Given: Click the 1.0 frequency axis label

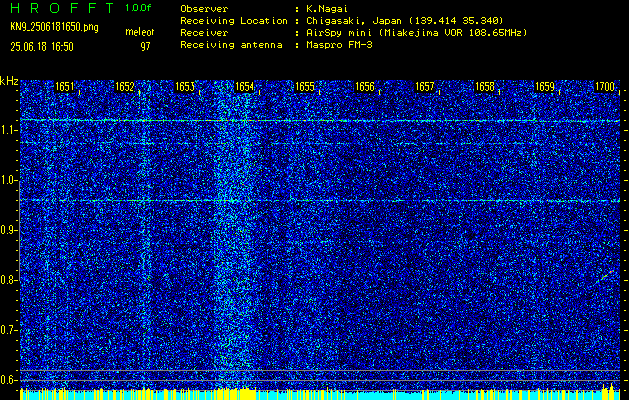Looking at the screenshot, I should (8, 180).
